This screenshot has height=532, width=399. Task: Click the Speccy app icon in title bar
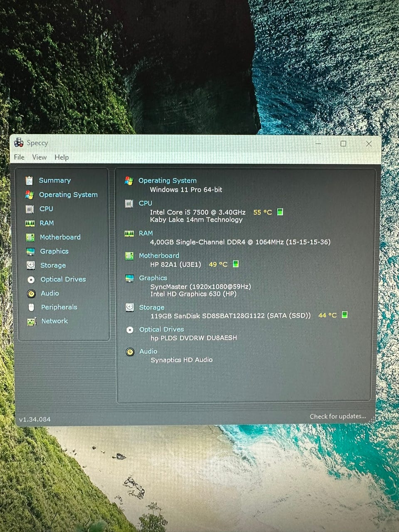point(19,143)
